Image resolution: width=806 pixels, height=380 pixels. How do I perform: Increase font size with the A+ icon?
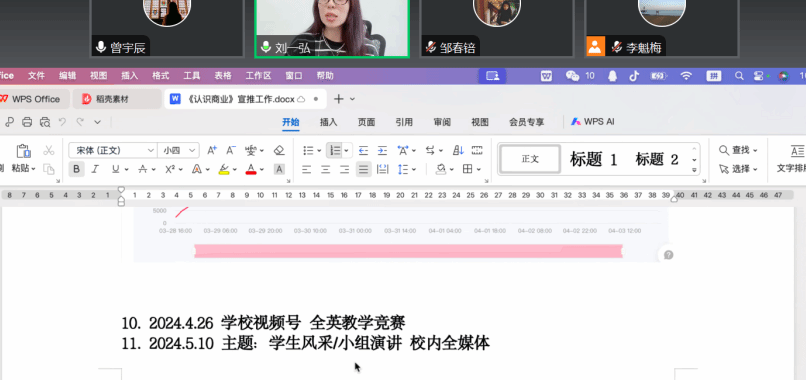(212, 150)
